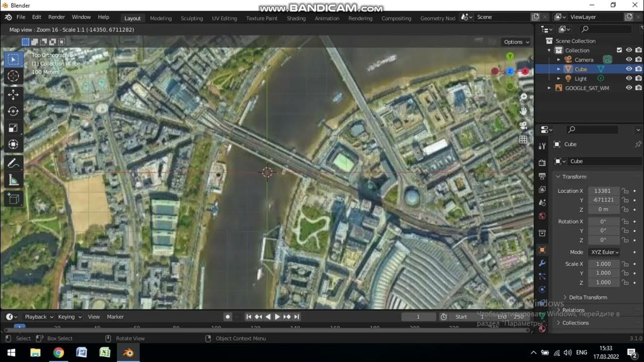Image resolution: width=644 pixels, height=362 pixels.
Task: Uncheck the Collection exclude checkbox
Action: pyautogui.click(x=619, y=50)
